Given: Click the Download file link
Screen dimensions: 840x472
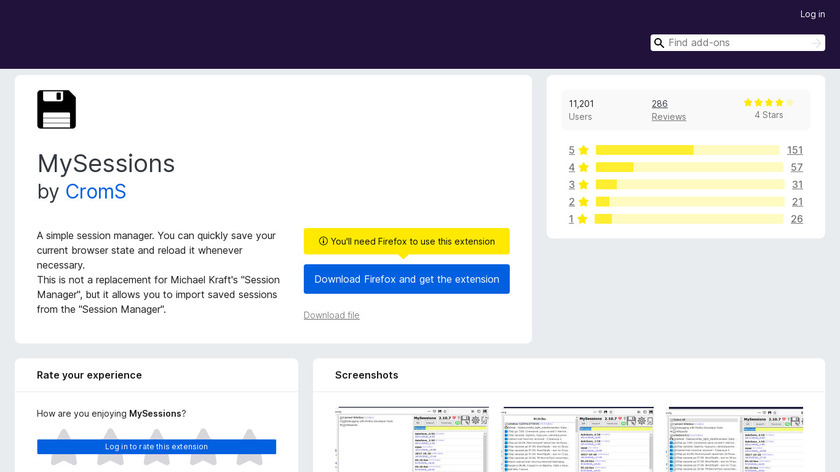Looking at the screenshot, I should [x=331, y=316].
